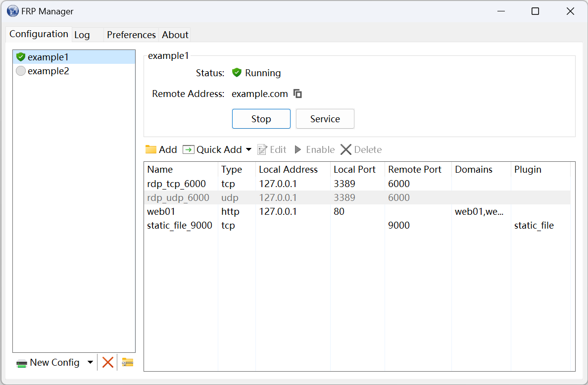Click the Add proxy folder icon

pyautogui.click(x=151, y=149)
